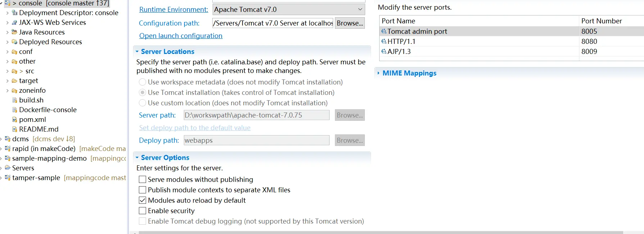Uncheck Modules auto reload by default

[142, 200]
